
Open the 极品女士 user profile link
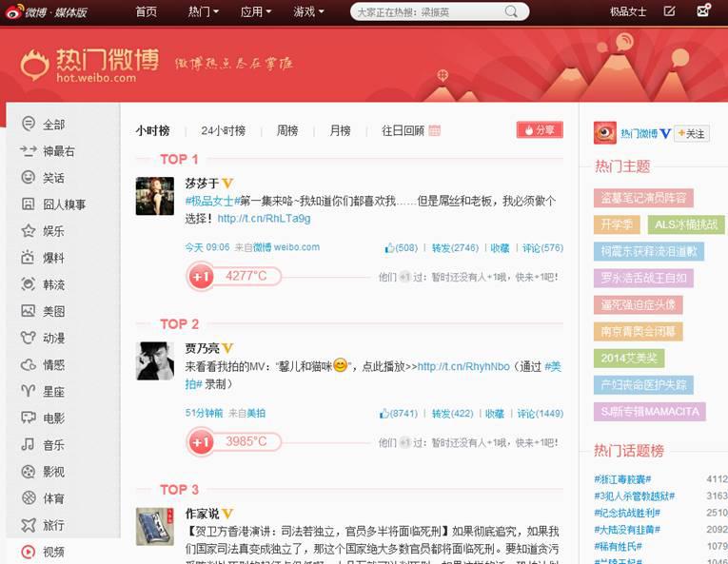(628, 11)
